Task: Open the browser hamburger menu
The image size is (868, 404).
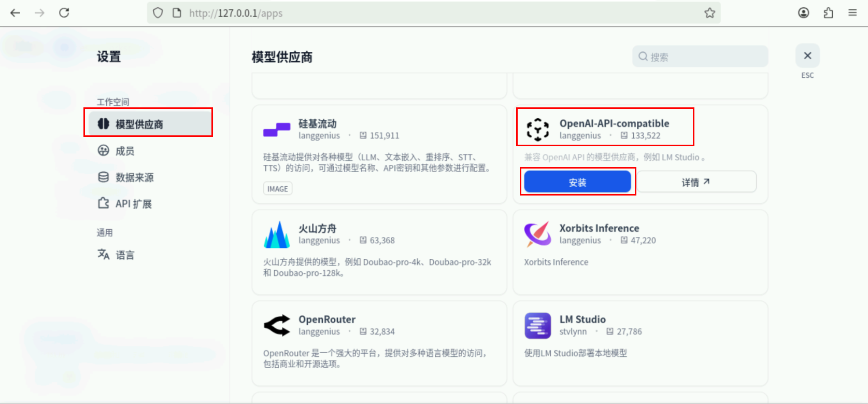Action: click(x=852, y=13)
